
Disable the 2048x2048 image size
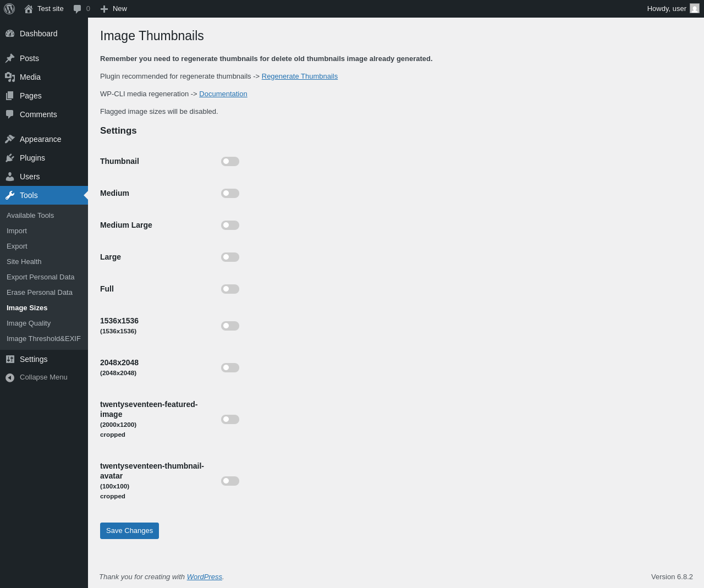230,367
